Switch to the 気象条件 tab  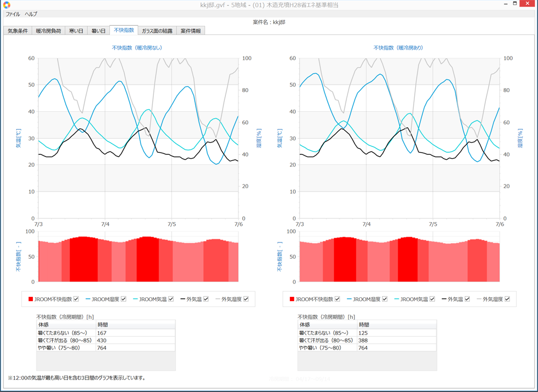click(18, 31)
